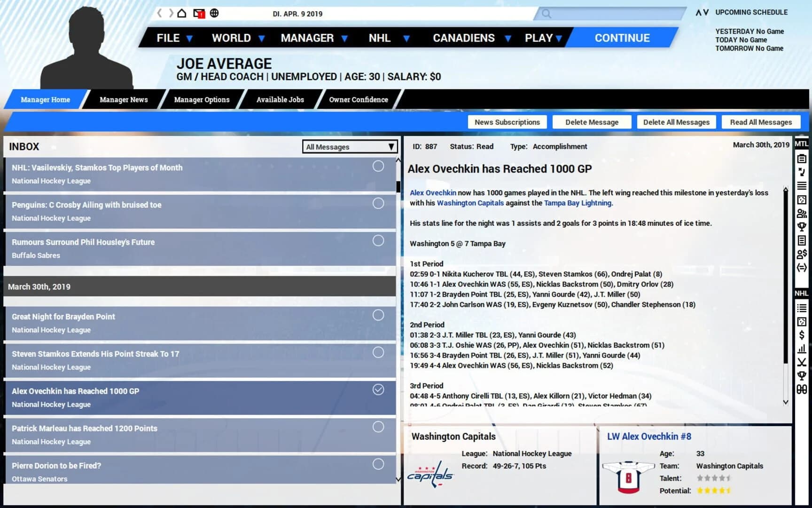The height and width of the screenshot is (508, 812).
Task: Open the CANADIENS menu dropdown
Action: click(507, 38)
